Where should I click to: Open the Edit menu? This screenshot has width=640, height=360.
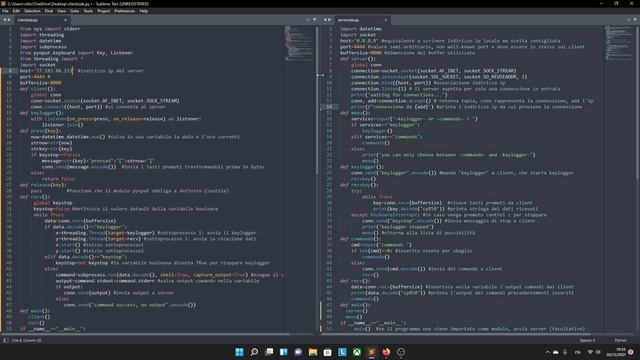tap(16, 11)
